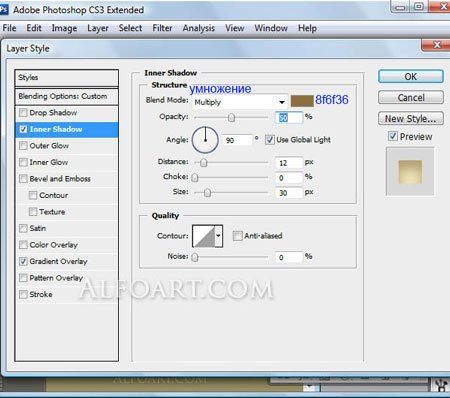Select the Drop Shadow label
Image resolution: width=450 pixels, height=398 pixels.
tap(53, 113)
